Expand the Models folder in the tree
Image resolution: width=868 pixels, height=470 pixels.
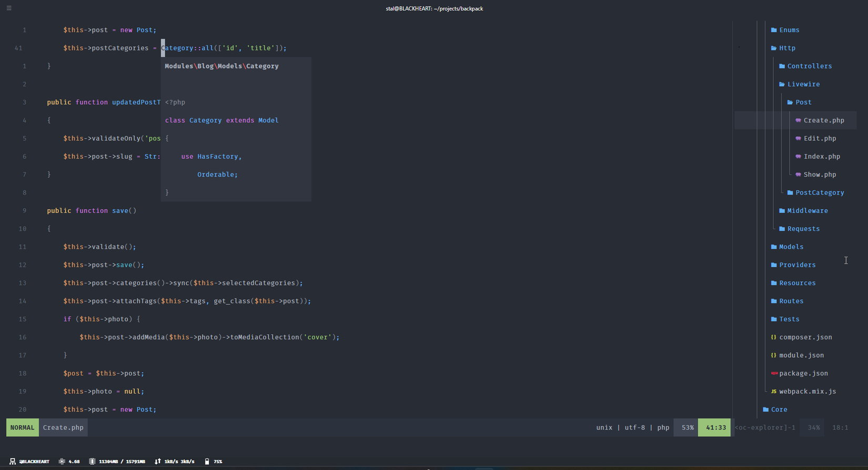click(x=791, y=247)
